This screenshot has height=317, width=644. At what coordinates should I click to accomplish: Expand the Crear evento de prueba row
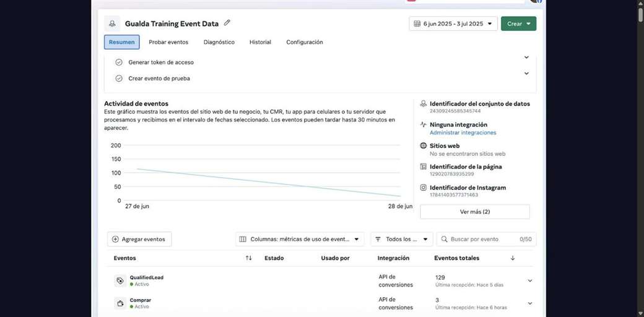pyautogui.click(x=526, y=74)
